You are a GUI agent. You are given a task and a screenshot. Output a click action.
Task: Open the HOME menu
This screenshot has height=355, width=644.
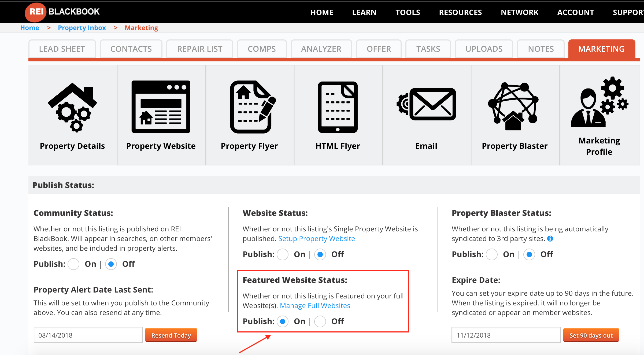coord(322,12)
